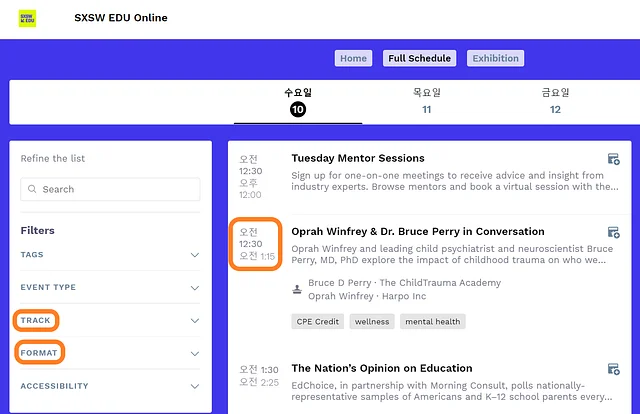This screenshot has height=414, width=640.
Task: Open Oprah Winfrey & Dr. Bruce Perry session
Action: click(418, 232)
